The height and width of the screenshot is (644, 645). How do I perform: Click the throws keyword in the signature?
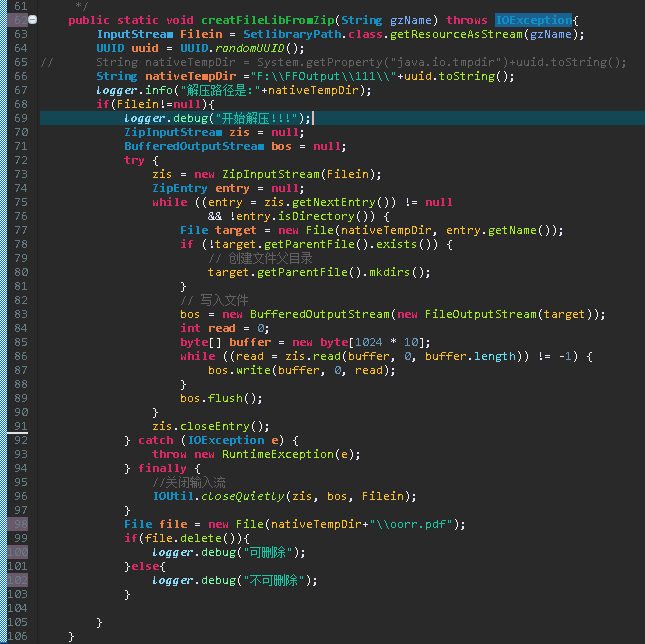pyautogui.click(x=466, y=20)
